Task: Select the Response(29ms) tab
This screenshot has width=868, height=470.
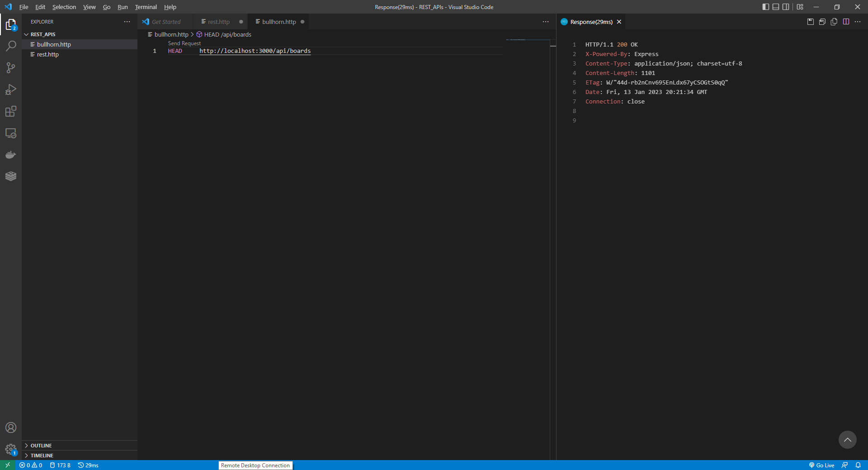Action: (591, 22)
